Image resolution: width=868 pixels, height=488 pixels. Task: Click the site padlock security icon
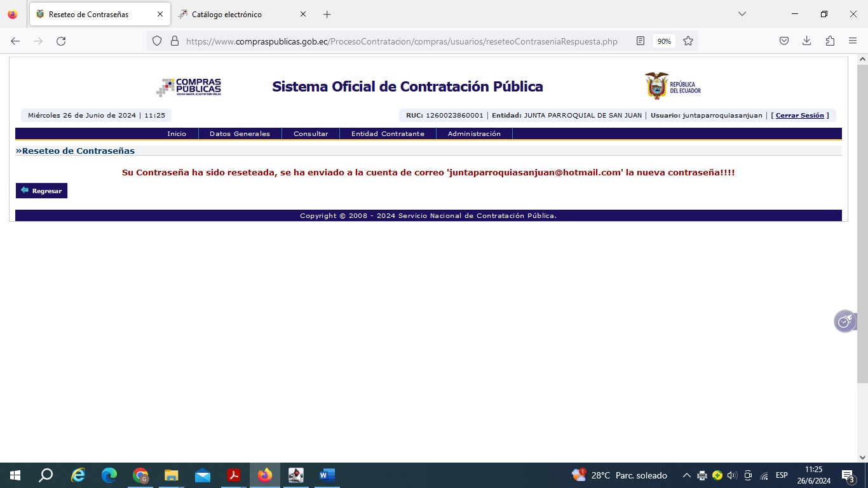[175, 41]
